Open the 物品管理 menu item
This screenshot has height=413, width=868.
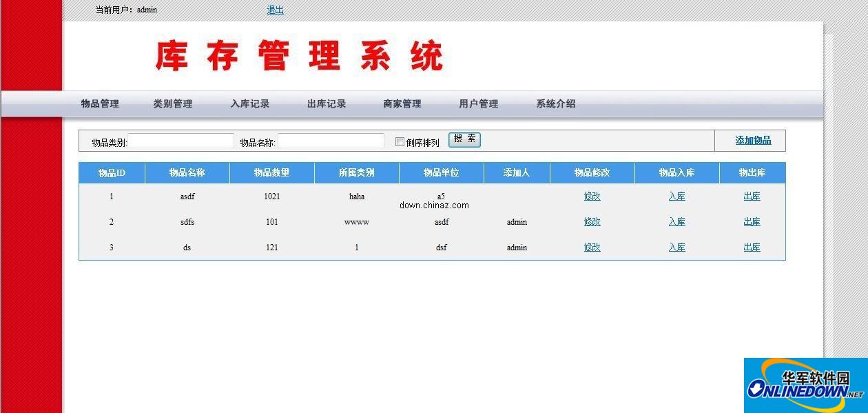(x=99, y=103)
